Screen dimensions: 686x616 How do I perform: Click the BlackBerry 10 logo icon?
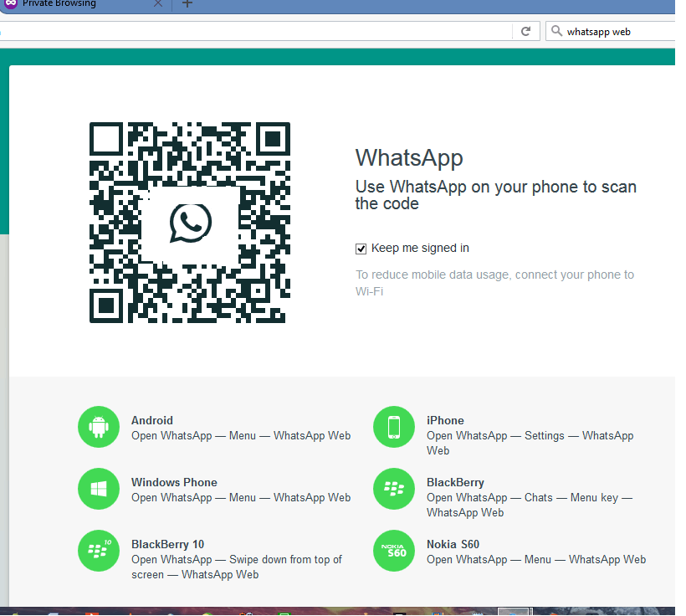point(99,551)
